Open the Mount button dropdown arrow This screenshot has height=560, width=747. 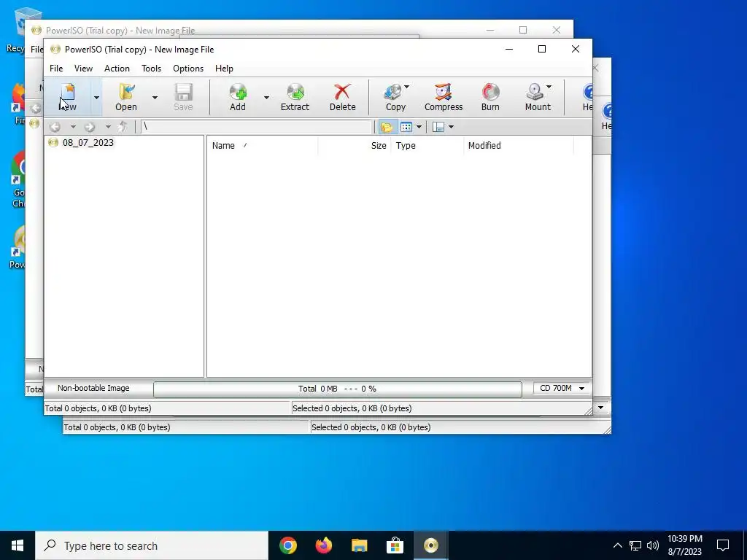click(549, 87)
